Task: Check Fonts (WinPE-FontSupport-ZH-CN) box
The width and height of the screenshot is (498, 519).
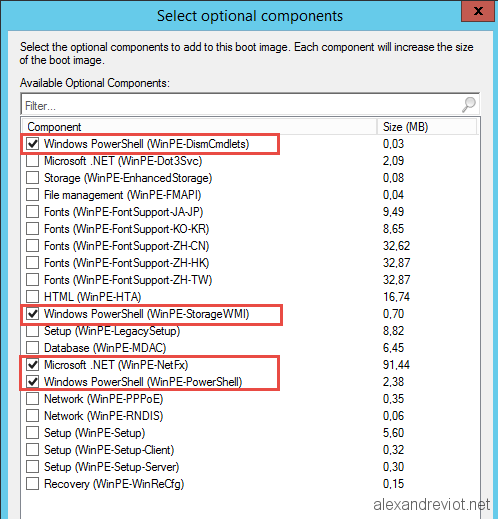Action: [33, 246]
